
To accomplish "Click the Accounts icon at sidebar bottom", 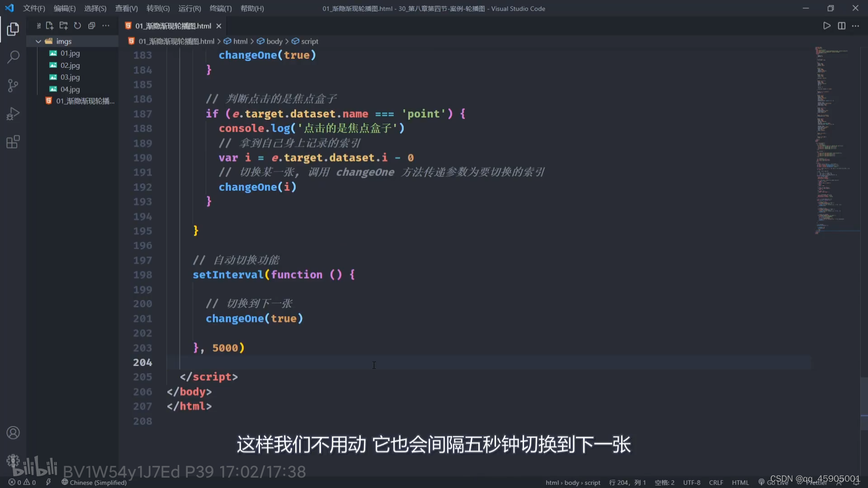I will coord(13,432).
